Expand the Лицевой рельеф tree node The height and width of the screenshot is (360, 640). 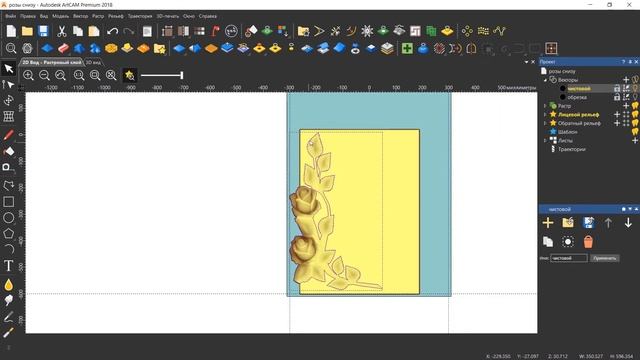pyautogui.click(x=545, y=114)
